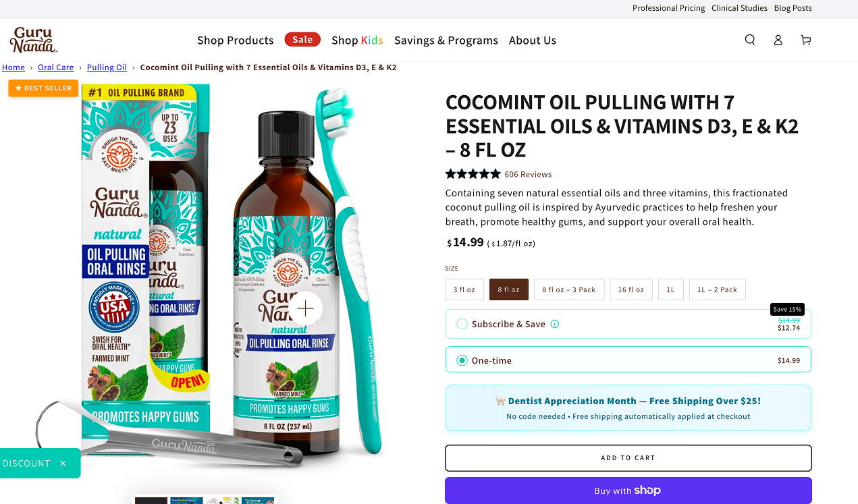Open the 606 Reviews link
This screenshot has height=504, width=858.
[528, 174]
